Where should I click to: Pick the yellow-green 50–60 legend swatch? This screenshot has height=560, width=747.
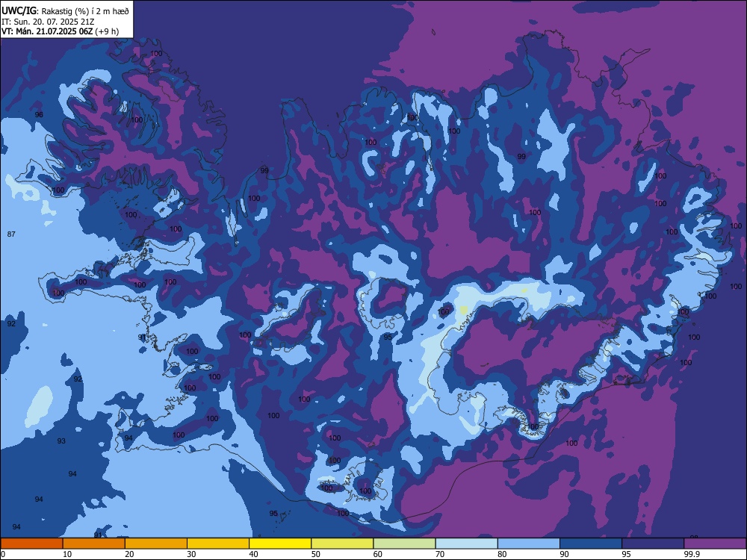[x=342, y=544]
